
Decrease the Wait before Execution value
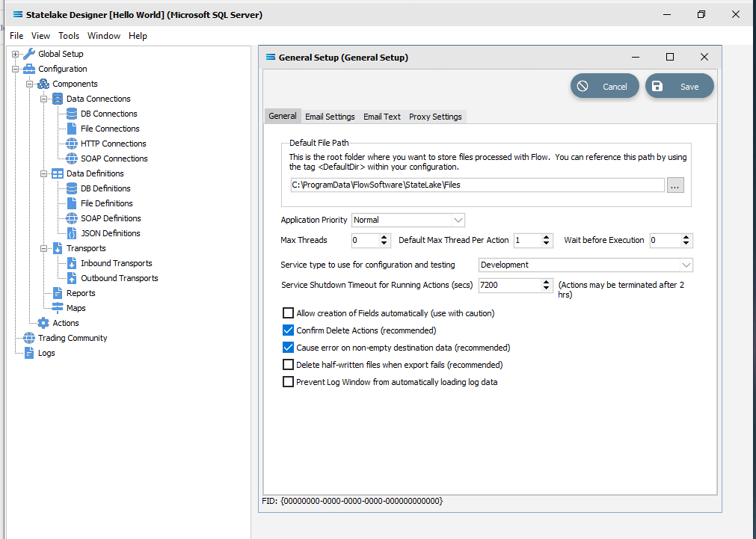686,244
